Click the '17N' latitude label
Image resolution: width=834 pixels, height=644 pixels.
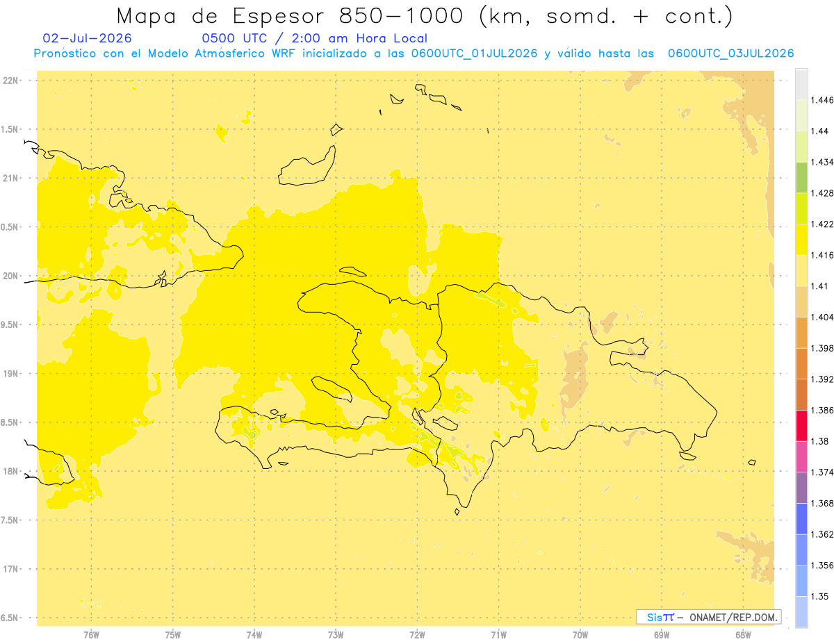(10, 569)
